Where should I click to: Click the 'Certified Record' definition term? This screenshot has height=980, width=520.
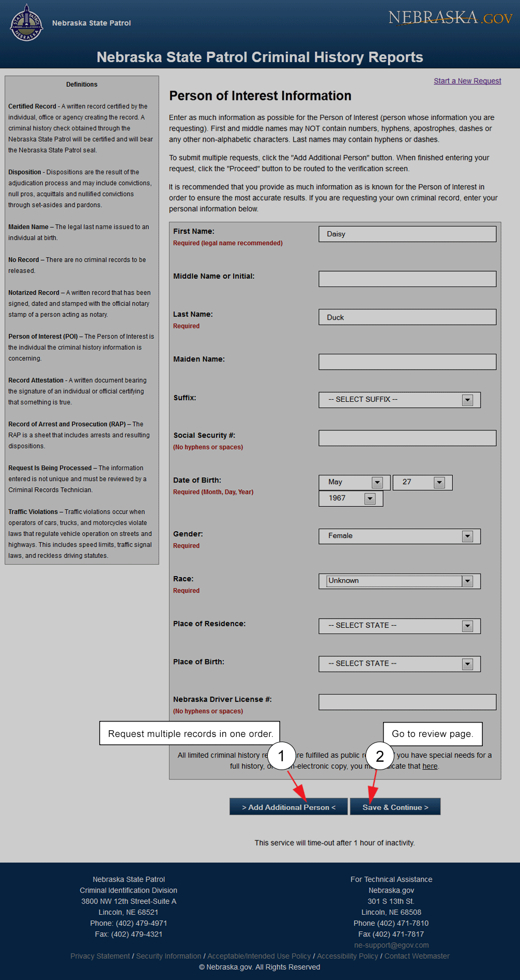(32, 106)
